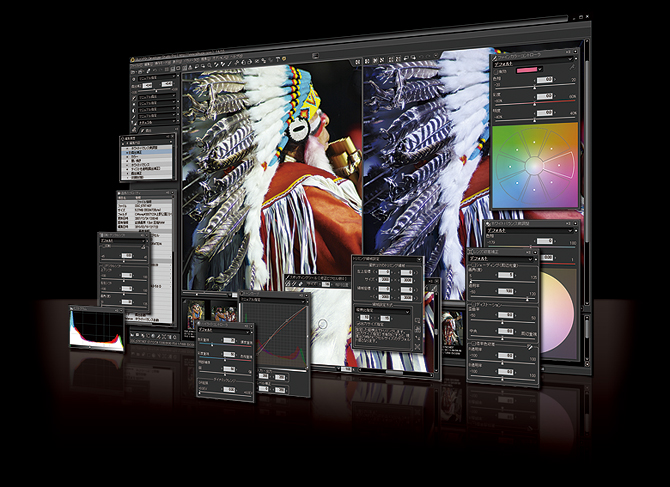Click the half-circle color icon in the left panel
The height and width of the screenshot is (487, 670).
[x=133, y=111]
